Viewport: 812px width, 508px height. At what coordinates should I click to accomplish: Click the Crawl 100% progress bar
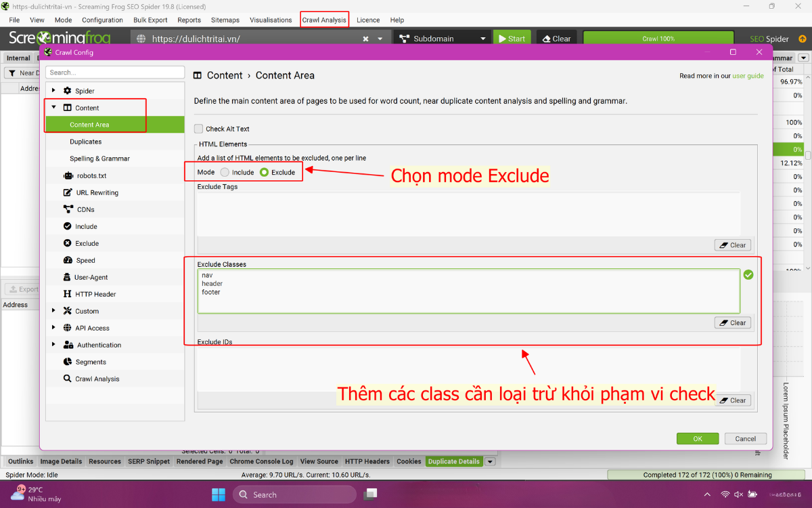click(x=658, y=39)
